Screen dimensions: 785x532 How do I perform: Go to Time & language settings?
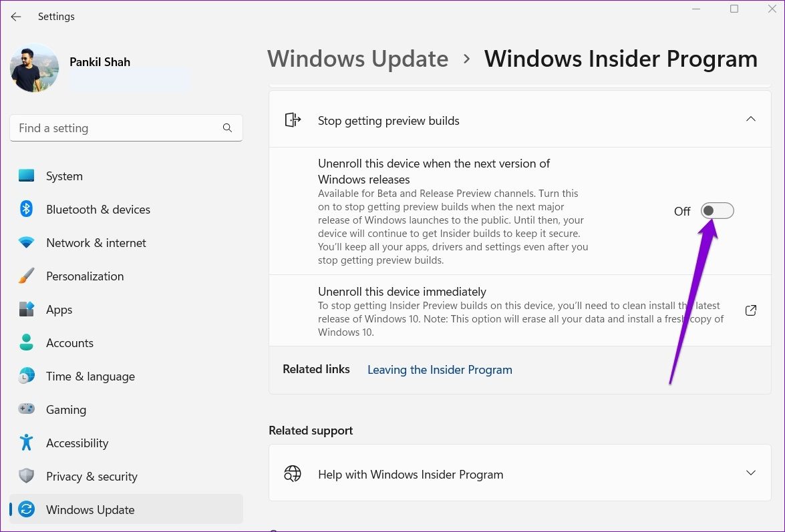90,376
